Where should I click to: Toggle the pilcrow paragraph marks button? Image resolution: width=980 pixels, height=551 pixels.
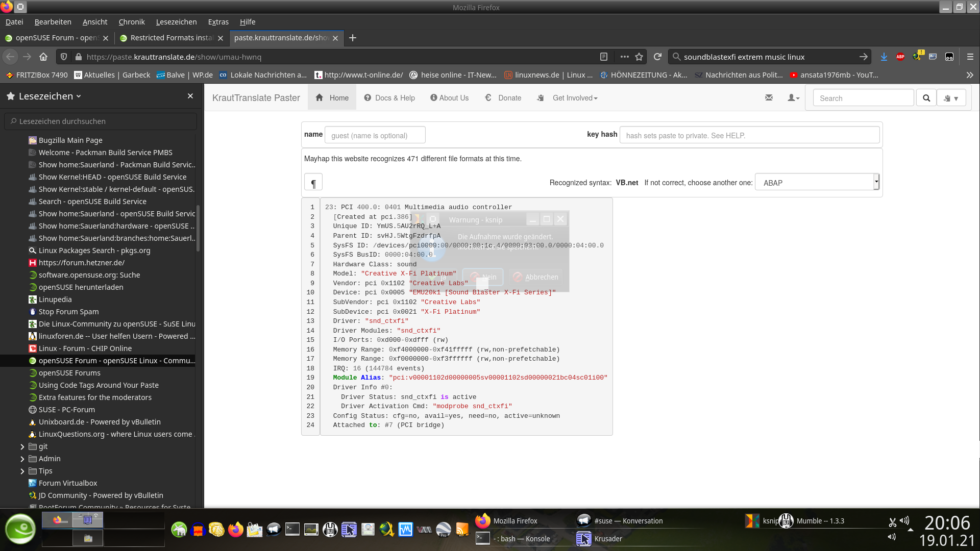313,183
